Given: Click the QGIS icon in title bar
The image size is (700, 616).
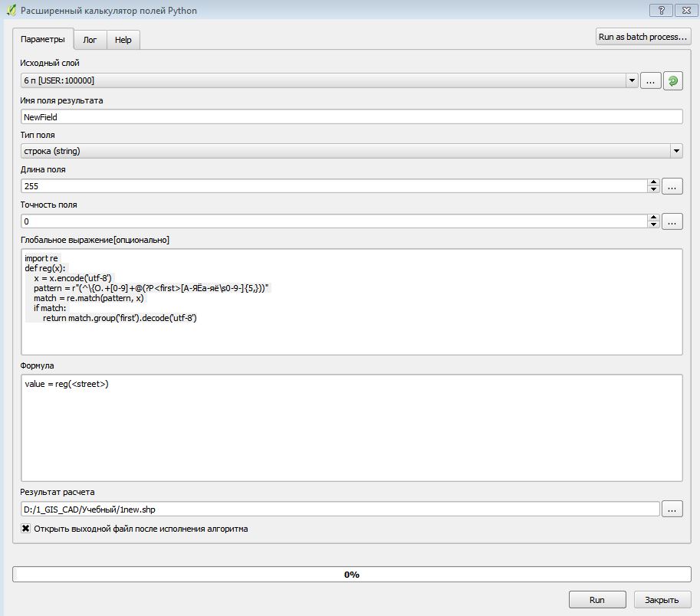Looking at the screenshot, I should coord(12,10).
